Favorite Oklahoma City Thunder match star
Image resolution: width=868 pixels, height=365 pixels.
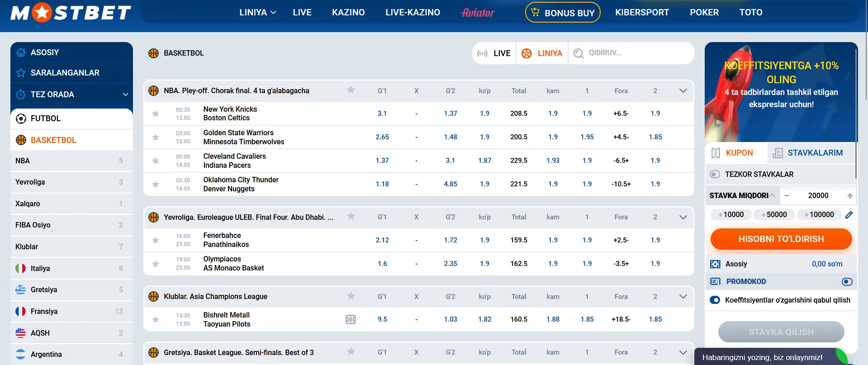pyautogui.click(x=156, y=184)
